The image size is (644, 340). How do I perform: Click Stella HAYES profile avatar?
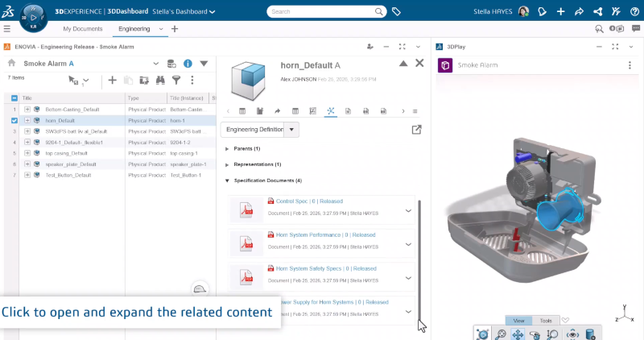pyautogui.click(x=523, y=11)
